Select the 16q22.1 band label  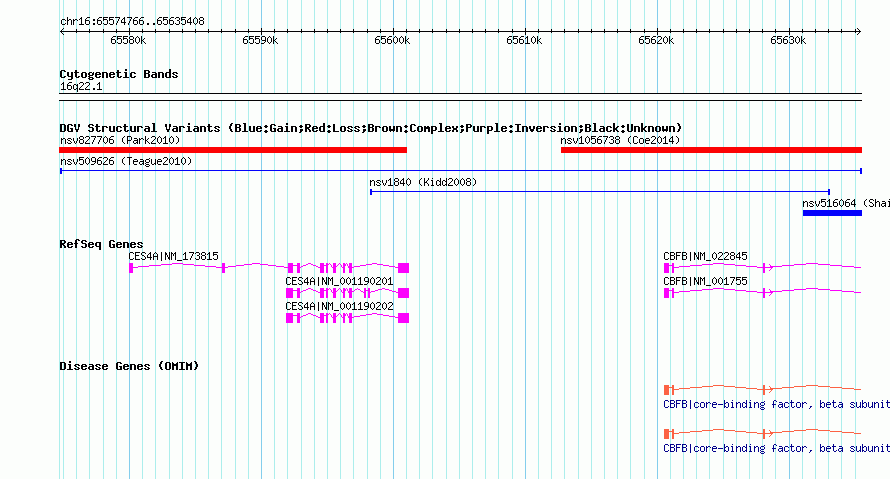click(81, 86)
